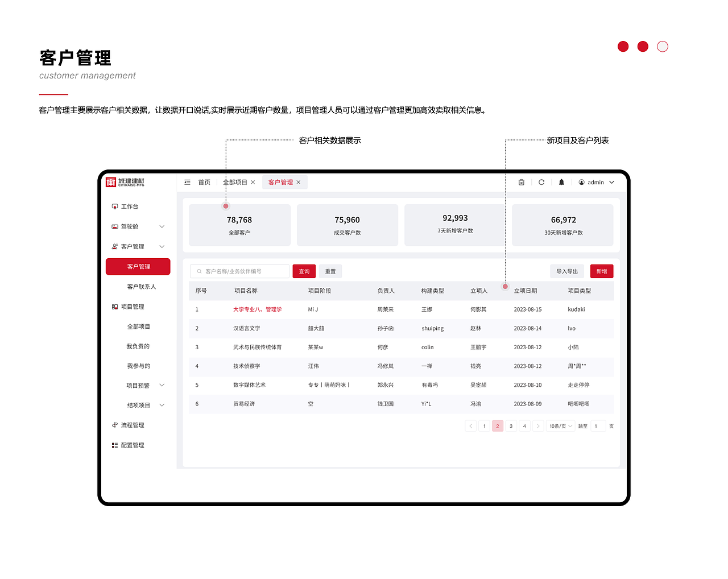Expand the 驾驶舱 sidebar section

[x=162, y=226]
